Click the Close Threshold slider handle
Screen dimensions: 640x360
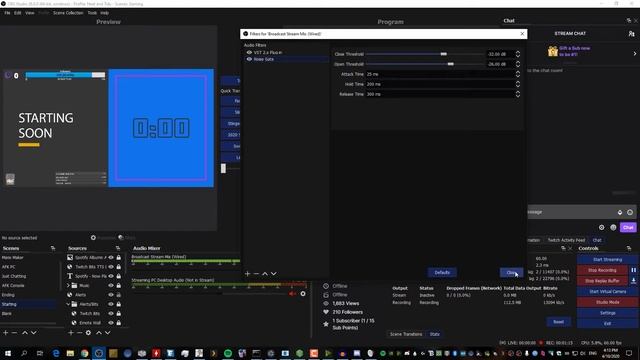444,54
